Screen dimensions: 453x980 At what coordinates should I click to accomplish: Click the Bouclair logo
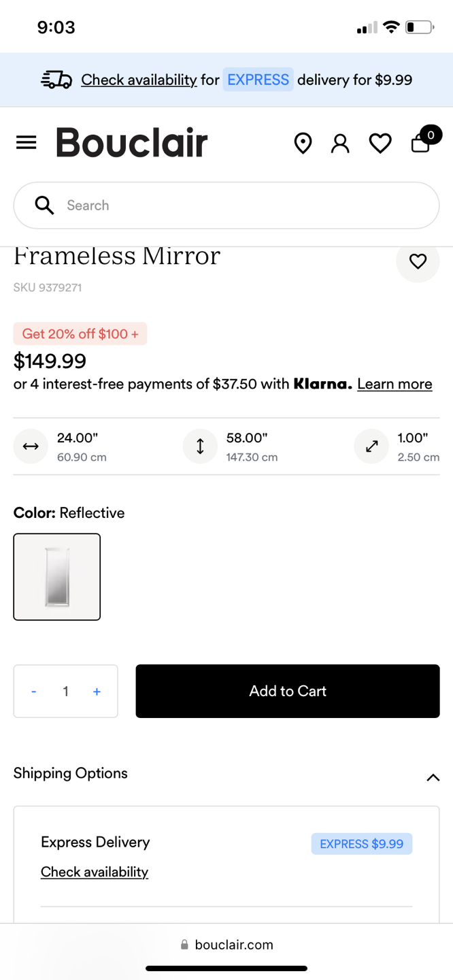tap(131, 142)
